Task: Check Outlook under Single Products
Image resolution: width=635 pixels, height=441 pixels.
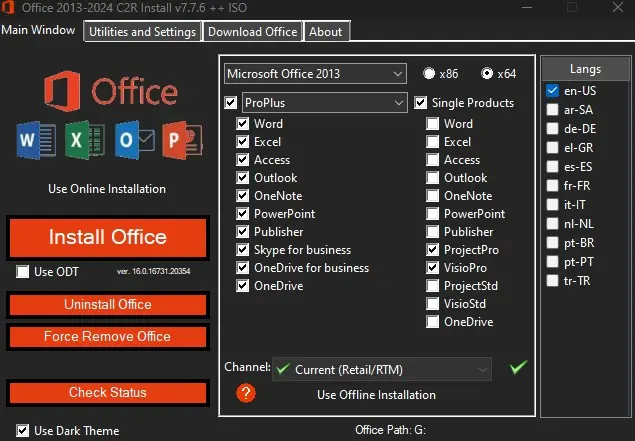Action: coord(433,177)
